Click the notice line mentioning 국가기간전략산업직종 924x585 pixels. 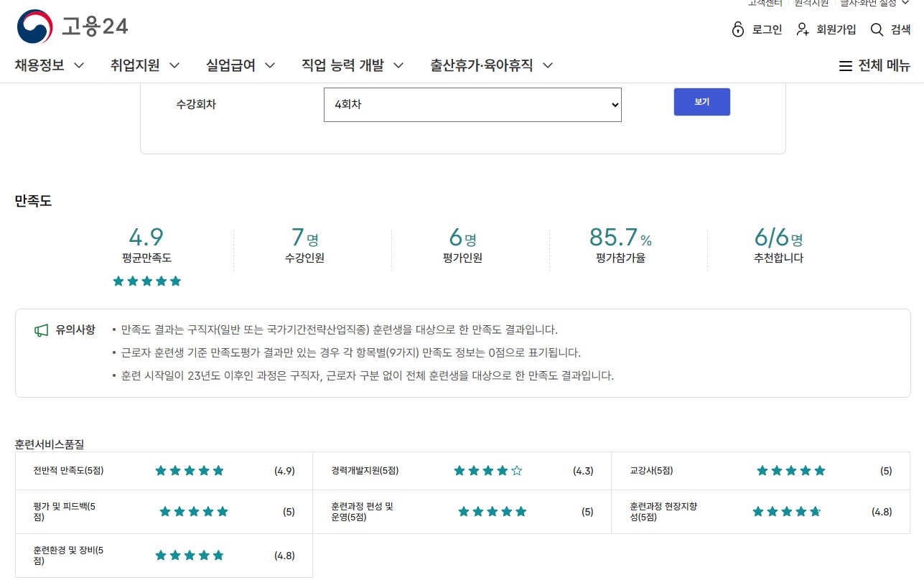(x=339, y=330)
